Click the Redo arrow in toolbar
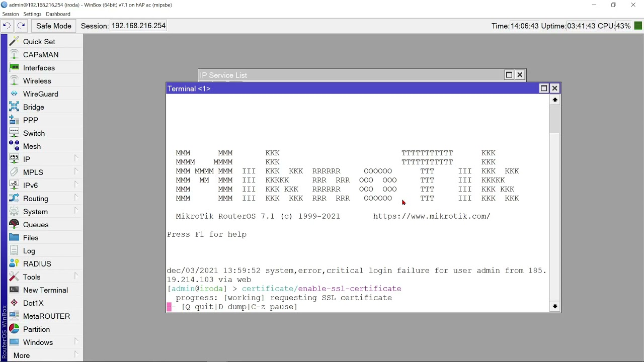This screenshot has height=362, width=644. 21,26
